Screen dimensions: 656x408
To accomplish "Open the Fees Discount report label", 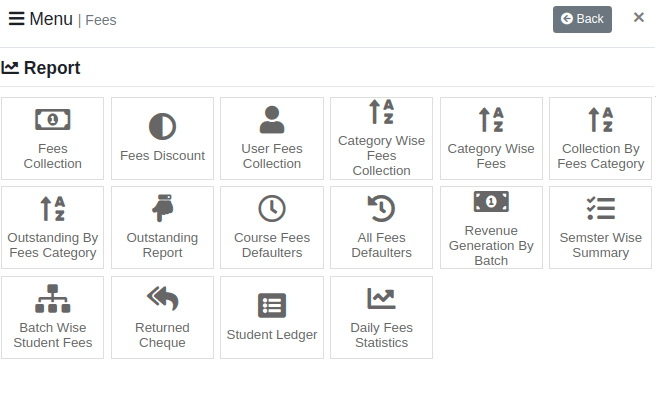I will [162, 156].
